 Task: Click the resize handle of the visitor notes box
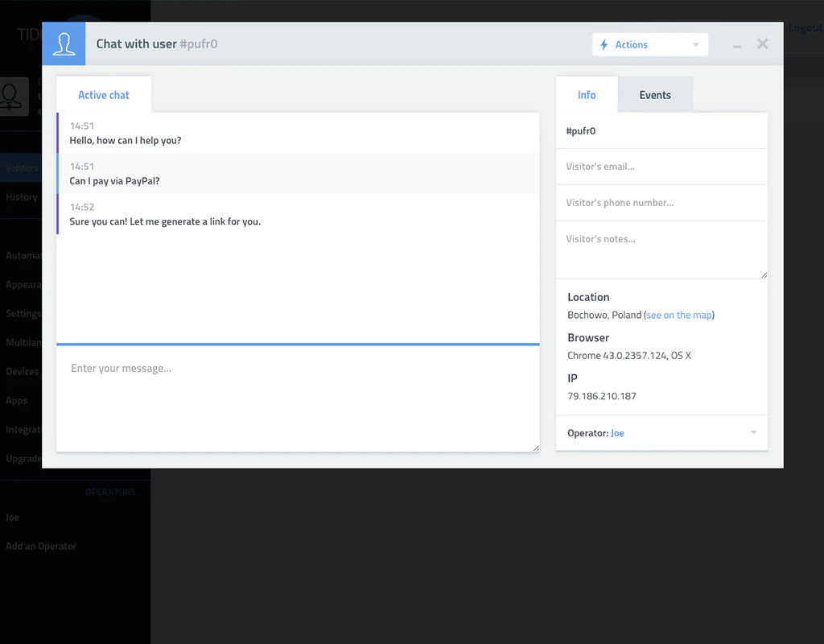[x=764, y=275]
